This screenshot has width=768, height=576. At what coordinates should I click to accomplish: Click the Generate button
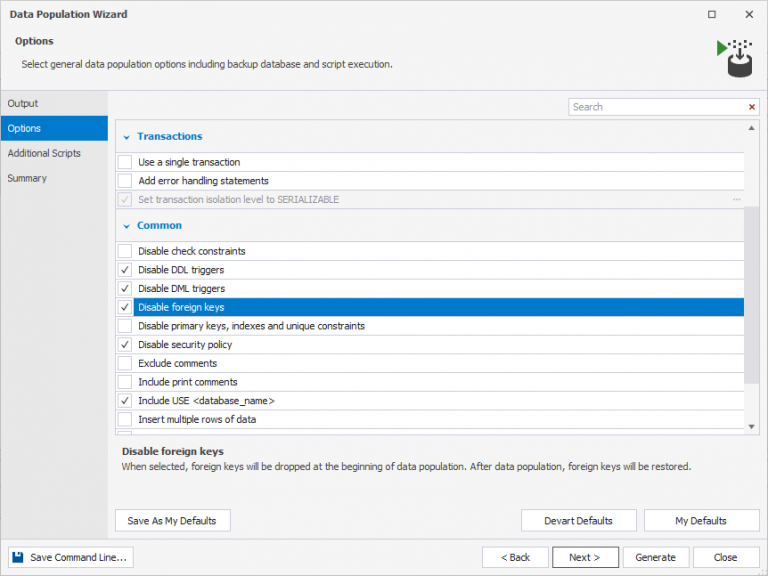tap(655, 557)
